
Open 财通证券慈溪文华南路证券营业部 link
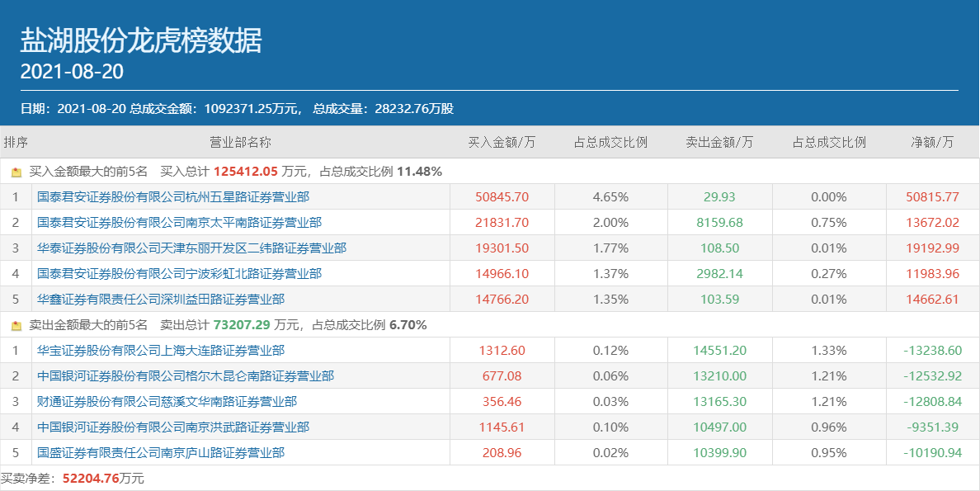[167, 402]
